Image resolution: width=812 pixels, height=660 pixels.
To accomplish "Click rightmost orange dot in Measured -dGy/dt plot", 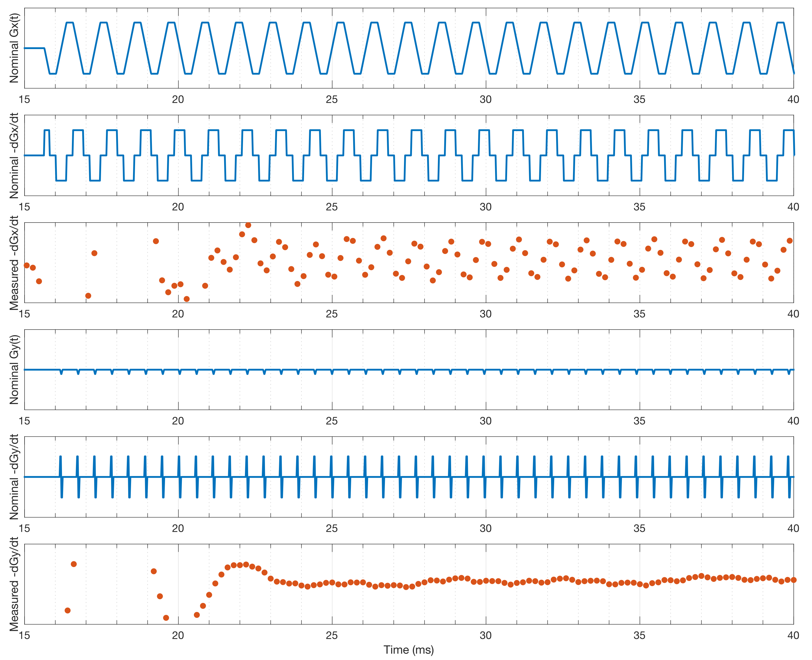I will (793, 580).
